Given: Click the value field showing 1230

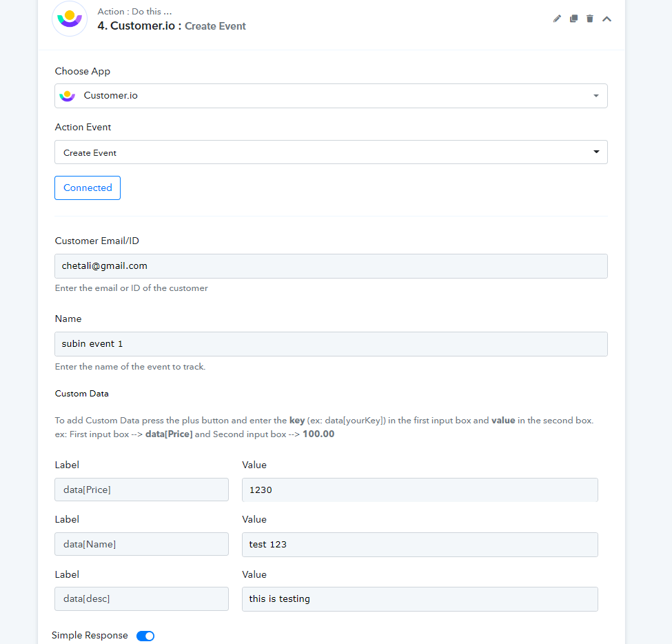Looking at the screenshot, I should [x=420, y=490].
